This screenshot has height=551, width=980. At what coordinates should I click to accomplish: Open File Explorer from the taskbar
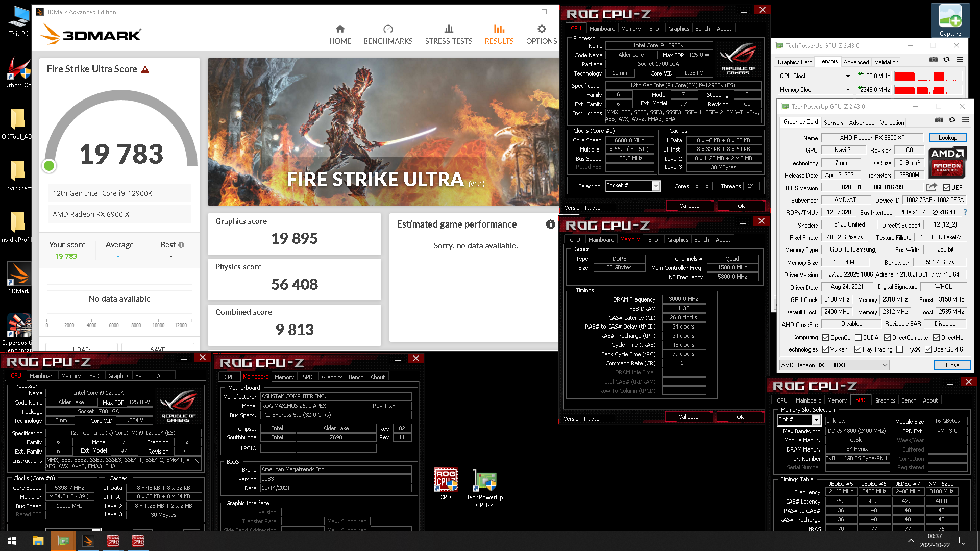(x=38, y=541)
